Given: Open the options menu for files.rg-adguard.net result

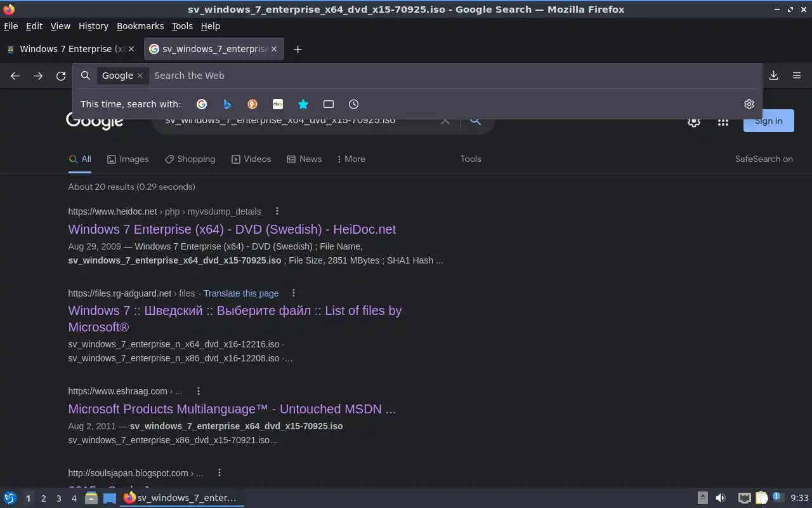Looking at the screenshot, I should click(293, 293).
